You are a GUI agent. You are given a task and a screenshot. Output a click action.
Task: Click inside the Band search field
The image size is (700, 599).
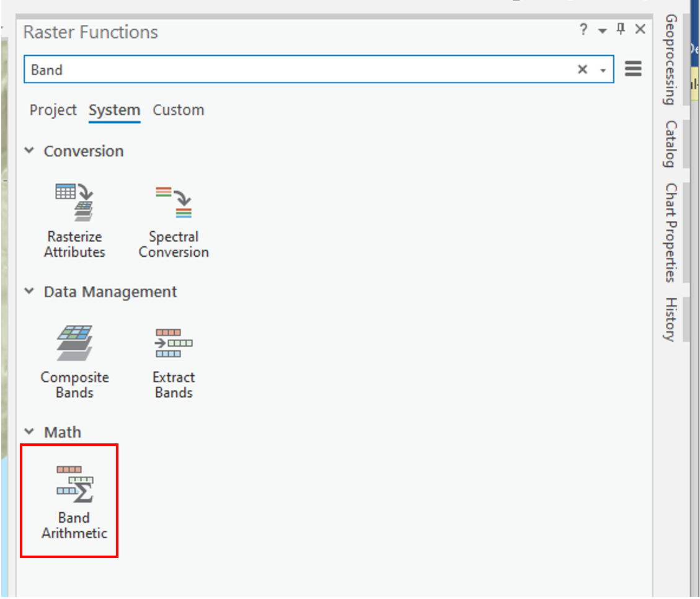298,70
